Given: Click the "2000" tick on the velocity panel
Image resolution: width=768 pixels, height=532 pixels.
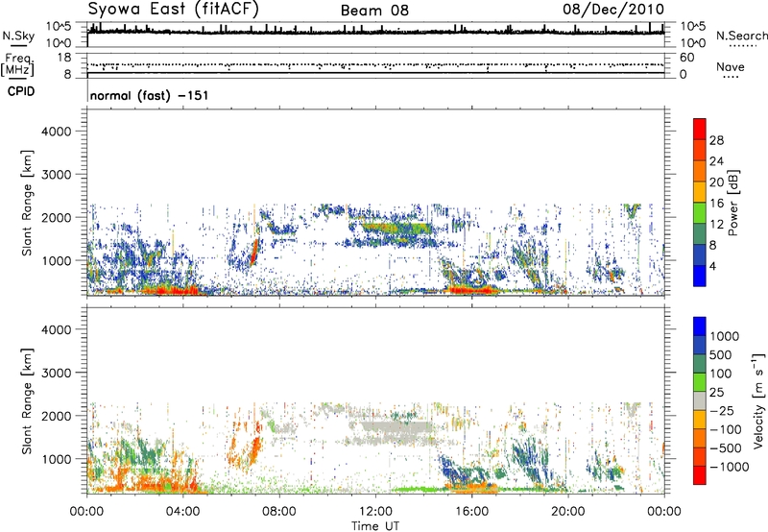Looking at the screenshot, I should click(57, 416).
